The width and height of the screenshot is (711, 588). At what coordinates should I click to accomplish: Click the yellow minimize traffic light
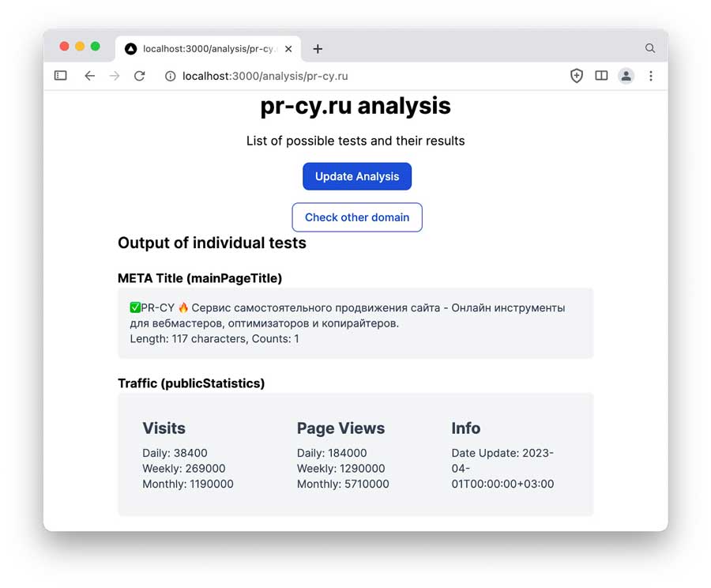(x=79, y=46)
